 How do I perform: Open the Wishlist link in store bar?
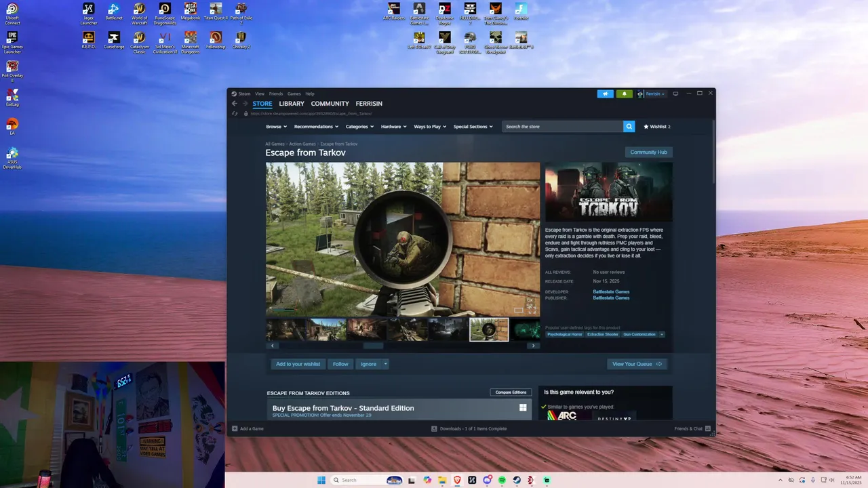pyautogui.click(x=656, y=127)
